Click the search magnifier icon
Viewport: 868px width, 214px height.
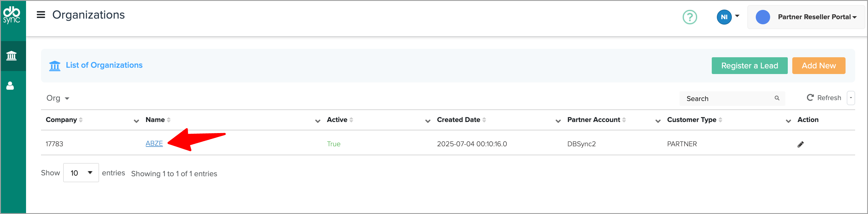(777, 98)
